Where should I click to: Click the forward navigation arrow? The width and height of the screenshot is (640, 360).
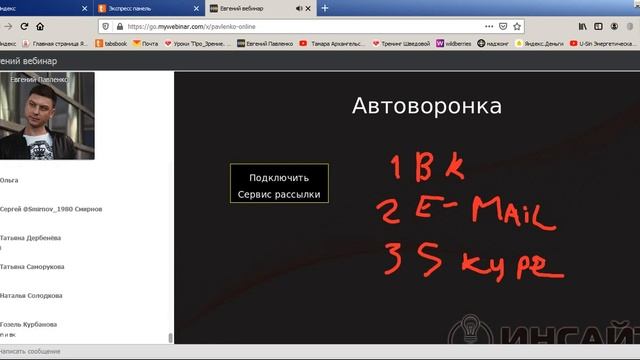tap(8, 27)
